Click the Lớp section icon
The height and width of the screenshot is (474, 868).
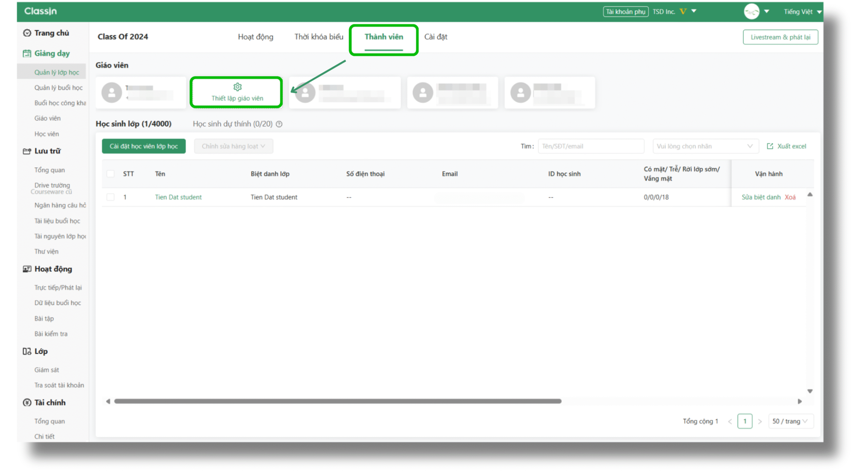point(27,351)
